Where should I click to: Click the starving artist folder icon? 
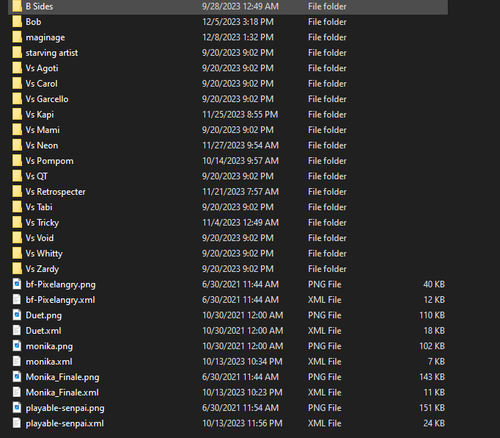click(17, 53)
